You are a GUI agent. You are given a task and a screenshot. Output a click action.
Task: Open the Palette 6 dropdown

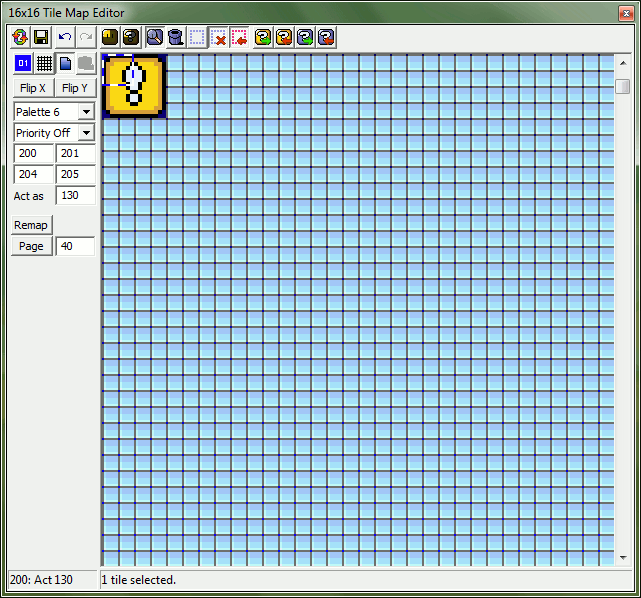54,112
